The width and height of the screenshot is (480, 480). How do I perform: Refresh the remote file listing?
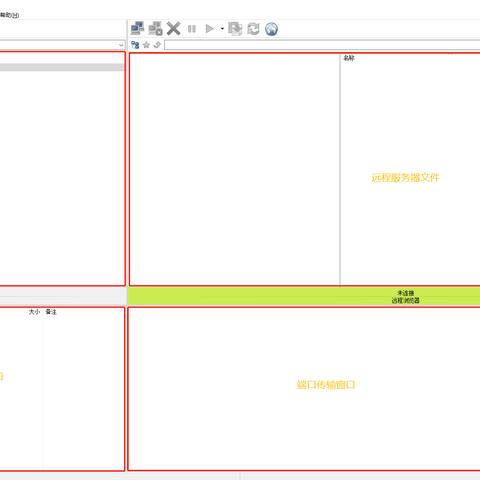(253, 29)
